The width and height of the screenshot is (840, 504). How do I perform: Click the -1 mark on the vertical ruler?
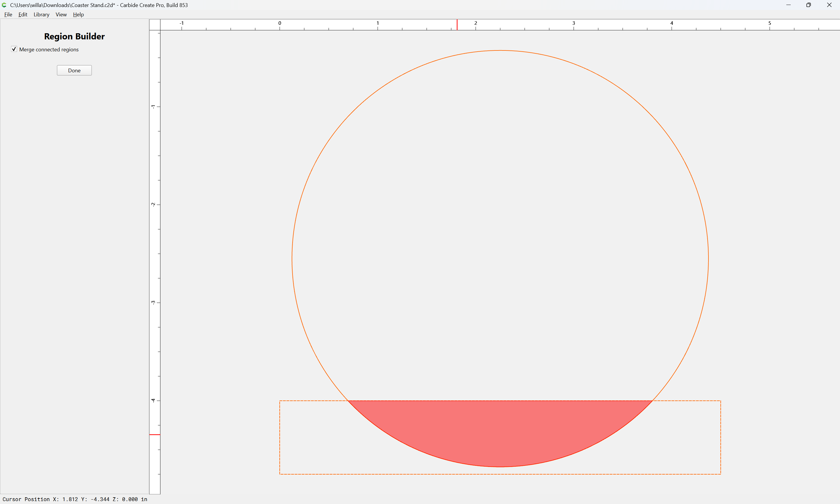click(153, 107)
